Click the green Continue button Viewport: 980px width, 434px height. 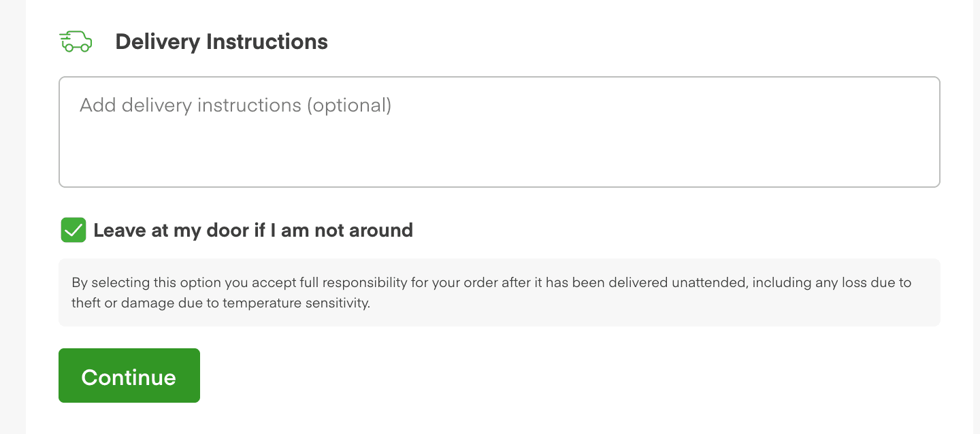click(x=129, y=375)
